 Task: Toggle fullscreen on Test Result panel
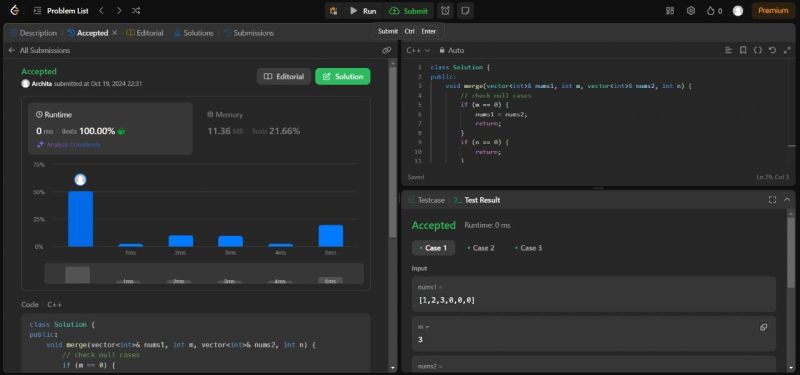(772, 200)
